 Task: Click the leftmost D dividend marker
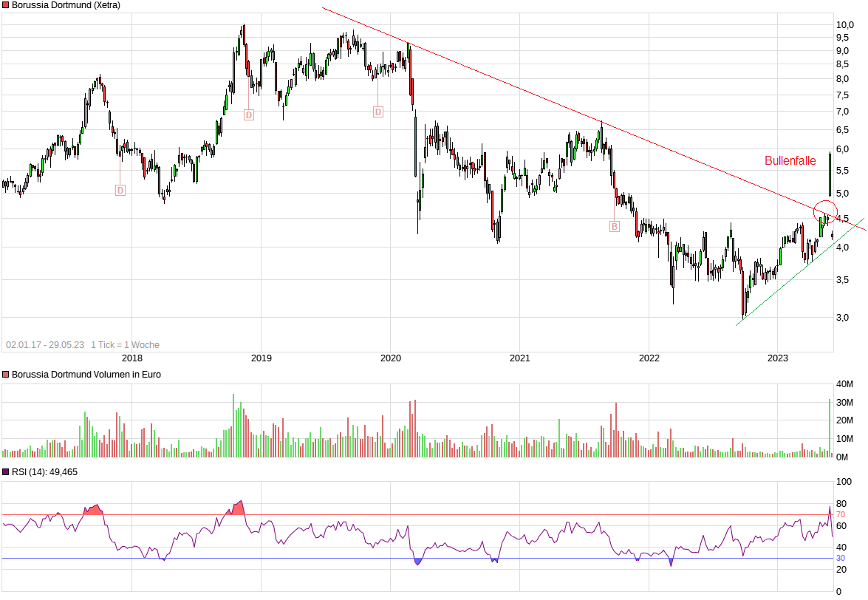pos(119,188)
